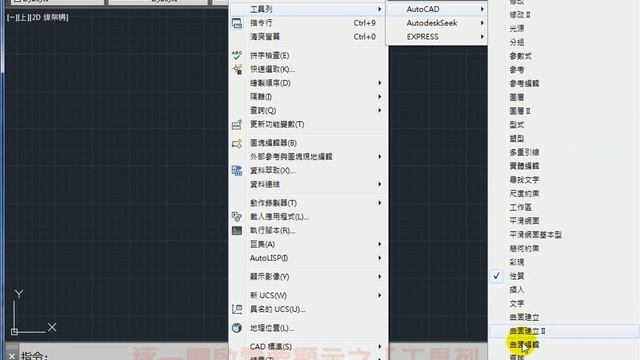This screenshot has height=360, width=640.
Task: Select the 平滑網面基本型 toolbar entry
Action: pyautogui.click(x=536, y=235)
